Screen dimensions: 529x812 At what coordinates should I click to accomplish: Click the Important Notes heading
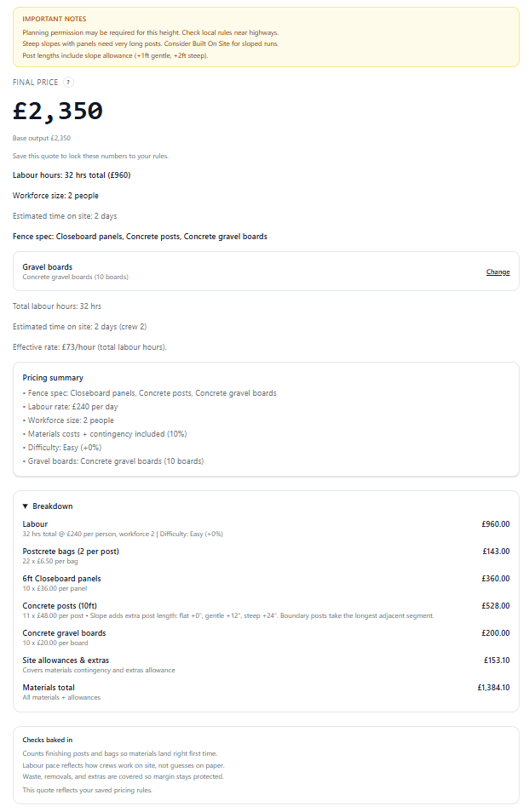click(54, 19)
